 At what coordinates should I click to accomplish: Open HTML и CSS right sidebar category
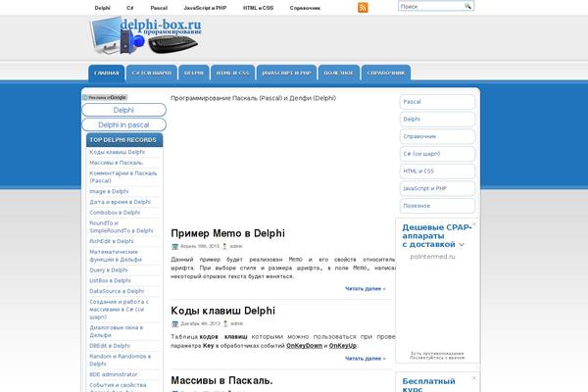point(438,171)
